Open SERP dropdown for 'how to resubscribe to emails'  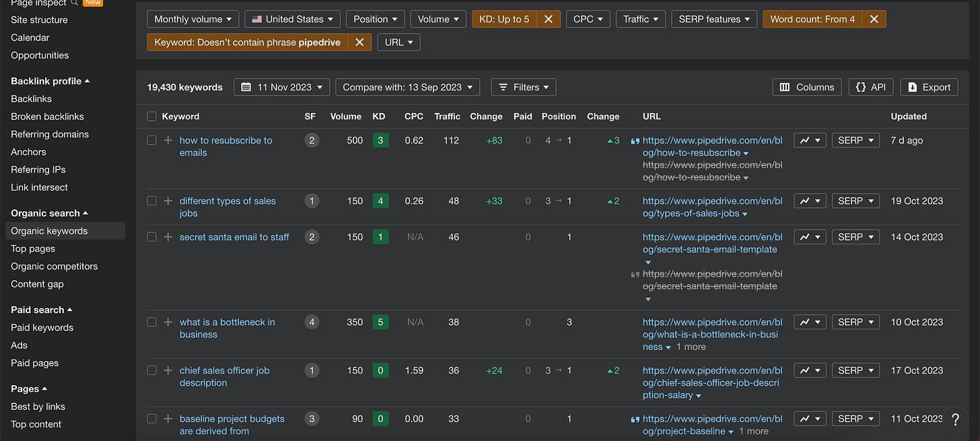coord(855,141)
